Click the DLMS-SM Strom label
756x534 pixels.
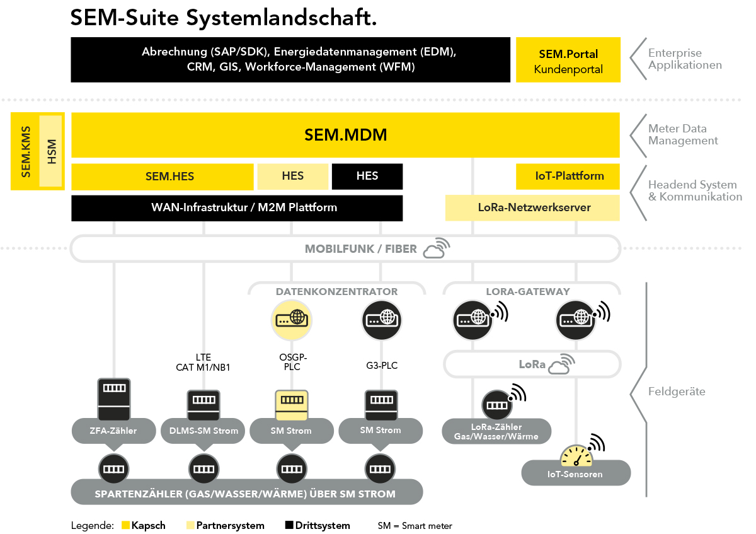[x=203, y=431]
